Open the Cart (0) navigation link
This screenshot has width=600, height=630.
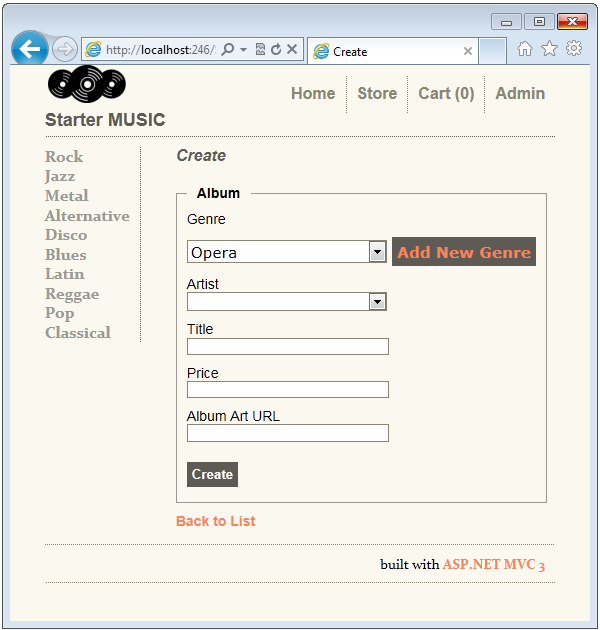point(446,93)
